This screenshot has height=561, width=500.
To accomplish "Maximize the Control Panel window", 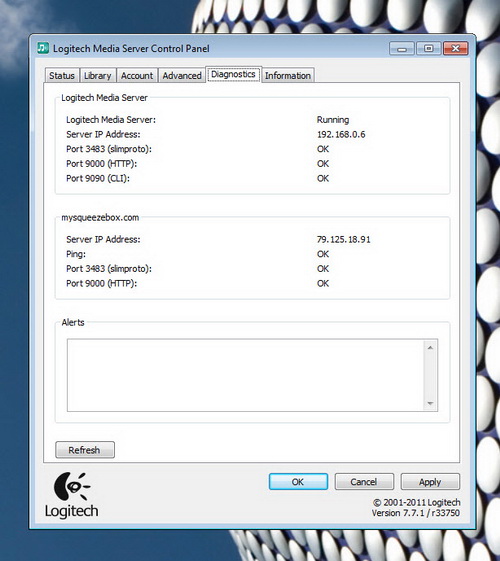I will [428, 48].
